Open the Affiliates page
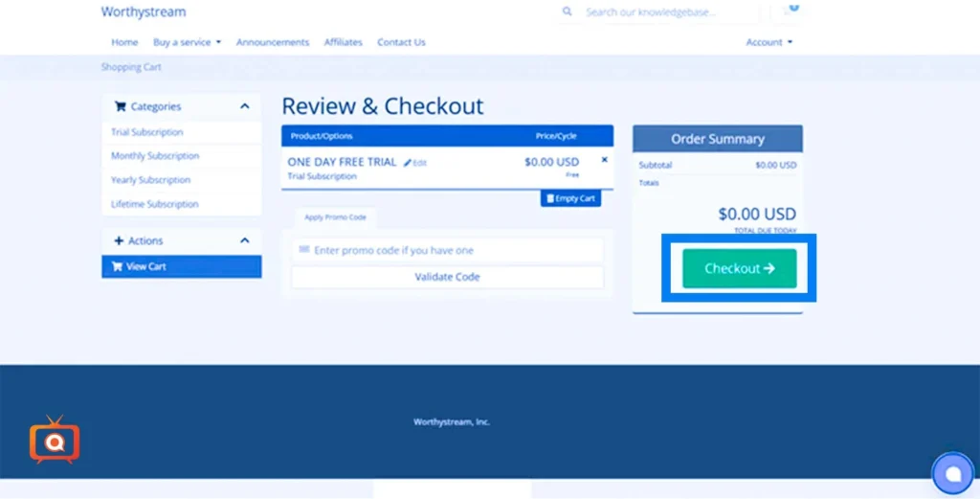 coord(344,42)
